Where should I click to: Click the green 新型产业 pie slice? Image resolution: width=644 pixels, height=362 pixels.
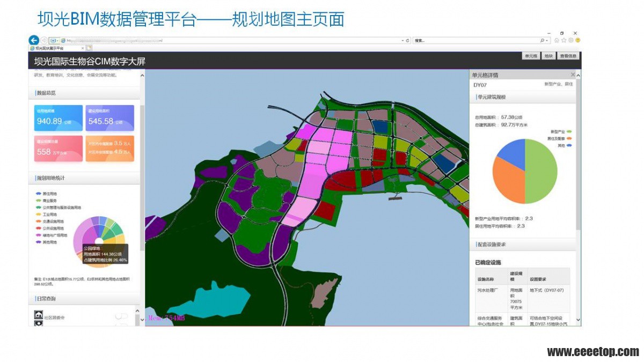pos(542,172)
